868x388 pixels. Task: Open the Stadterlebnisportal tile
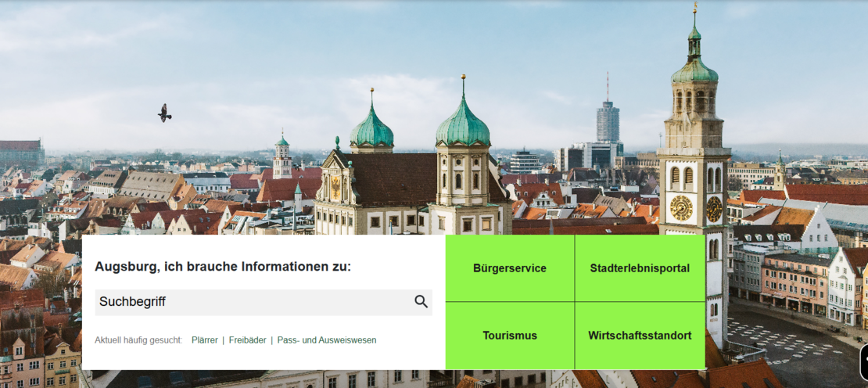[x=640, y=268]
